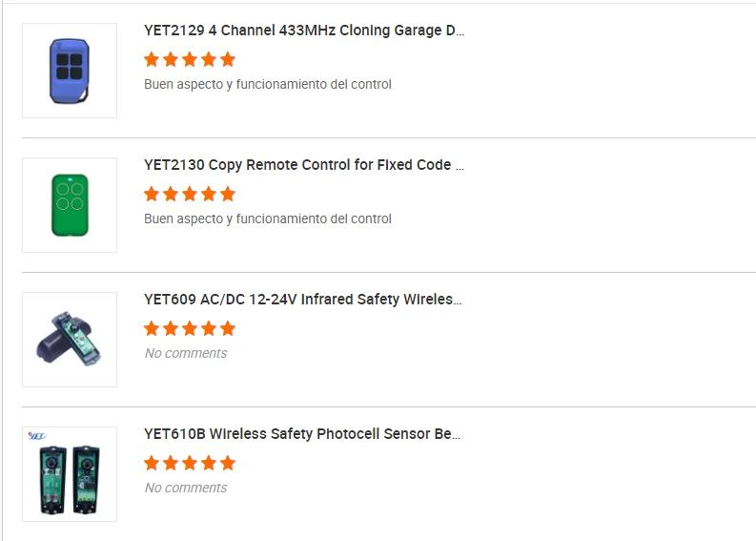Click the fifth star under YET609

pos(228,328)
